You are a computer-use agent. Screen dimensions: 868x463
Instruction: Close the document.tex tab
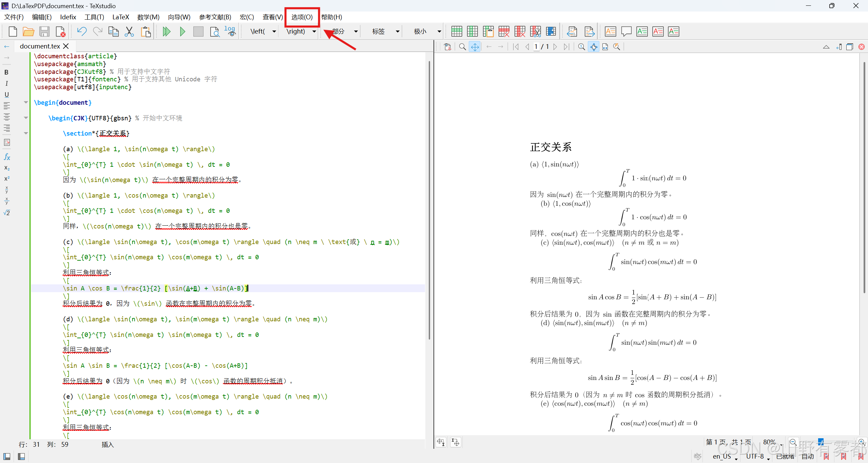[x=66, y=46]
